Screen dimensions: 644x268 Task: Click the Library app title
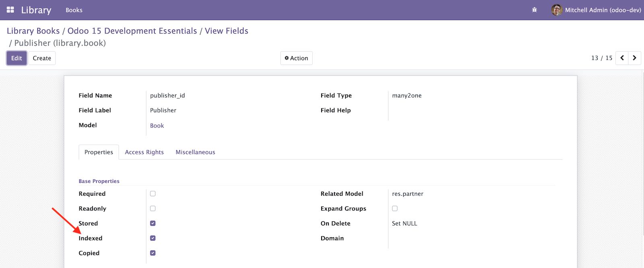click(x=36, y=10)
